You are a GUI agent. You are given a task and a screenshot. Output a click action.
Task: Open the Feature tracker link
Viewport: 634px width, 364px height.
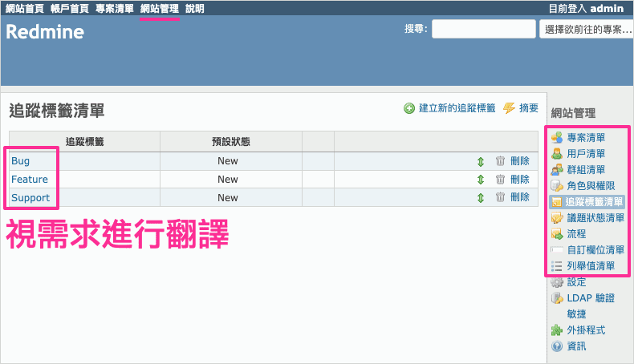point(30,179)
